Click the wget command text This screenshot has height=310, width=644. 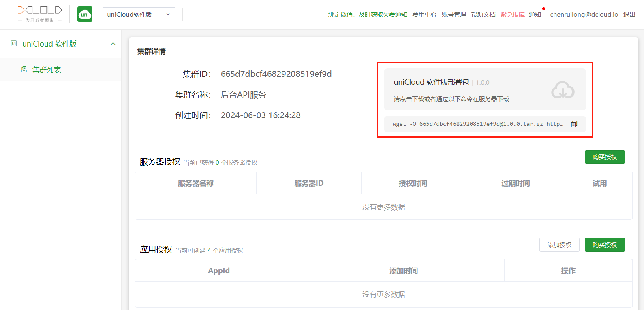point(478,124)
